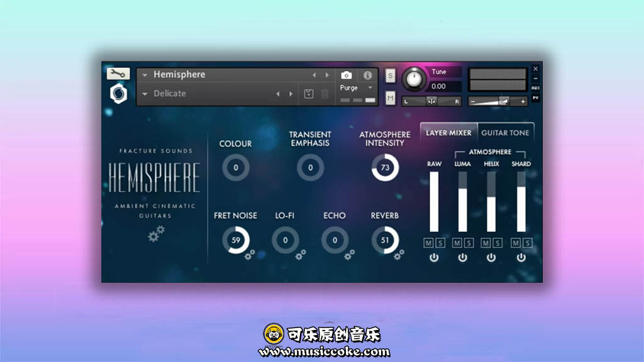Screen dimensions: 644x362
Task: Open the Purge dropdown menu
Action: point(357,88)
